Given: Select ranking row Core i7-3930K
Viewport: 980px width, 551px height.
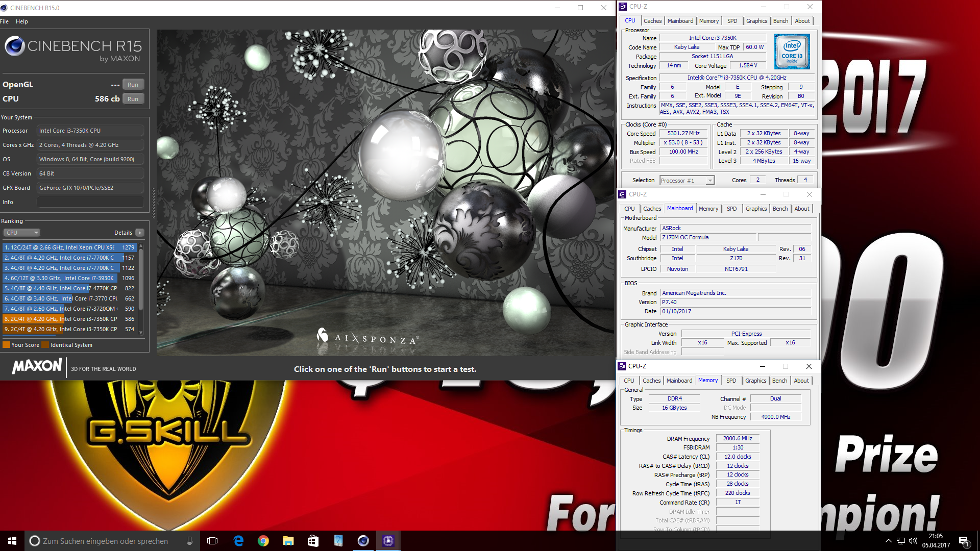Looking at the screenshot, I should pos(69,278).
